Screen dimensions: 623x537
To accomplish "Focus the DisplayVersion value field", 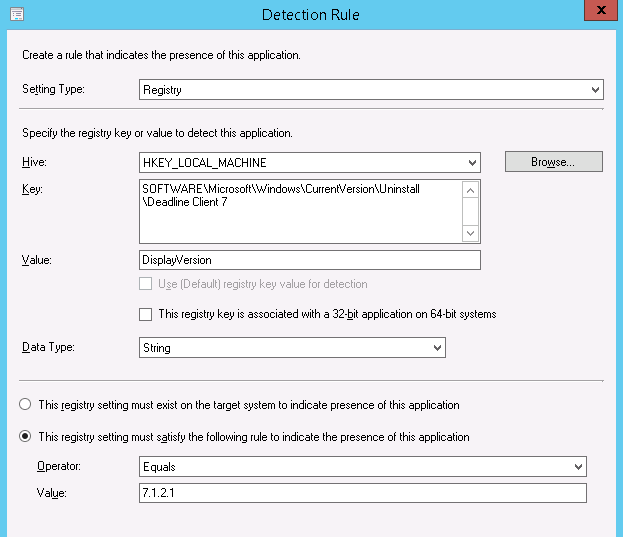I will (x=310, y=260).
